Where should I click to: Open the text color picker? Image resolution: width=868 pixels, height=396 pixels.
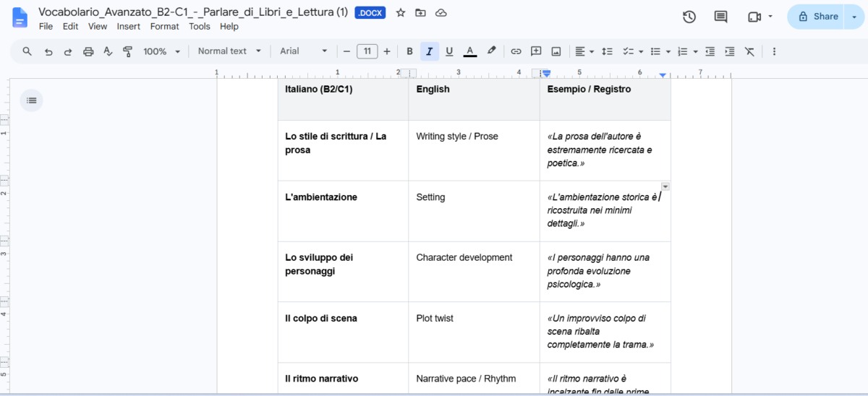tap(470, 51)
